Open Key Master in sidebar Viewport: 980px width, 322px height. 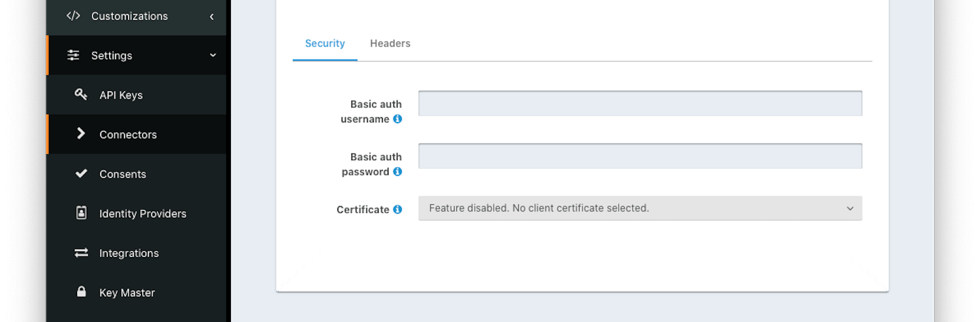coord(137,293)
